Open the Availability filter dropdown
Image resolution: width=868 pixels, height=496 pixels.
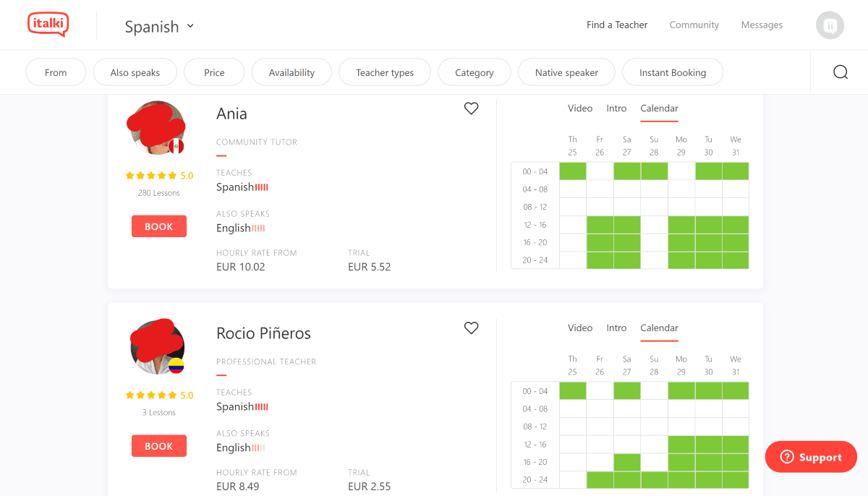(x=292, y=72)
